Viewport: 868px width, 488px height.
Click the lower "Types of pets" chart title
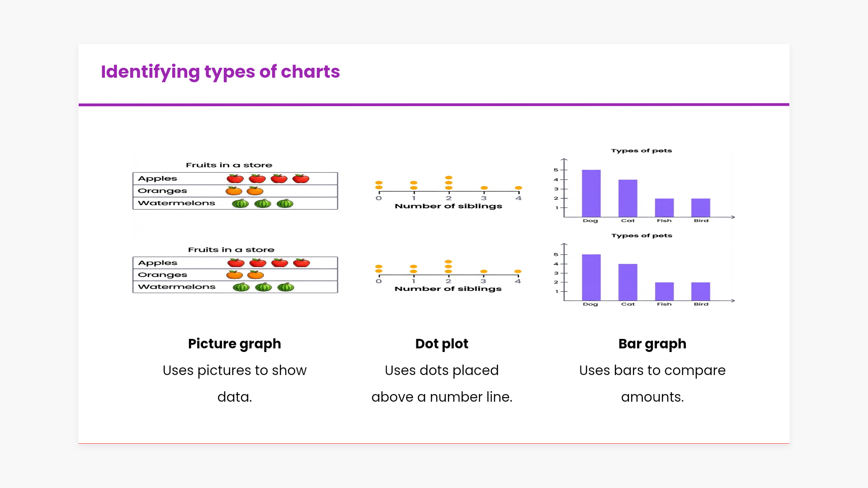pos(642,235)
